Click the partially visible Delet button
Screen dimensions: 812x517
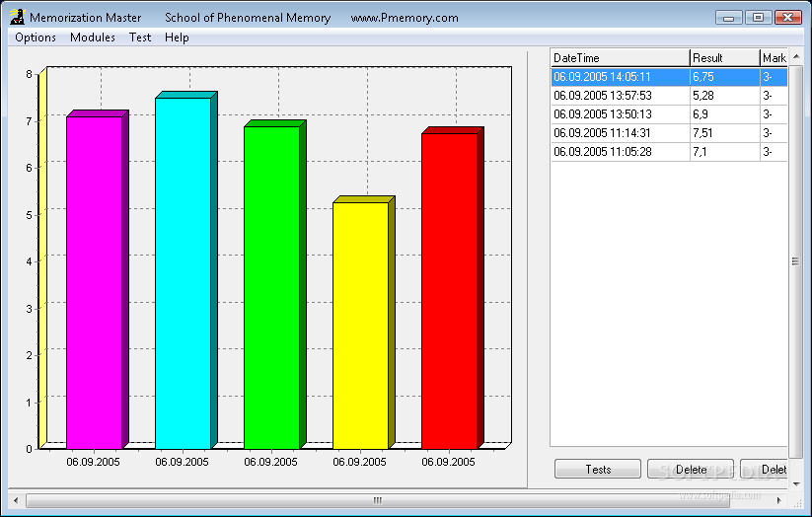[x=764, y=469]
